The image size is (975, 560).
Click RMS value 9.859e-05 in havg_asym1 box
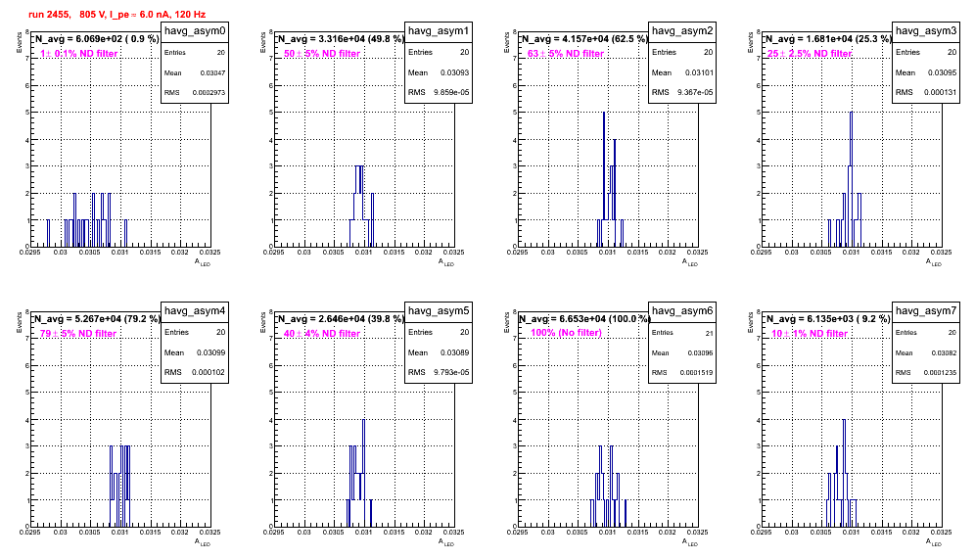451,92
